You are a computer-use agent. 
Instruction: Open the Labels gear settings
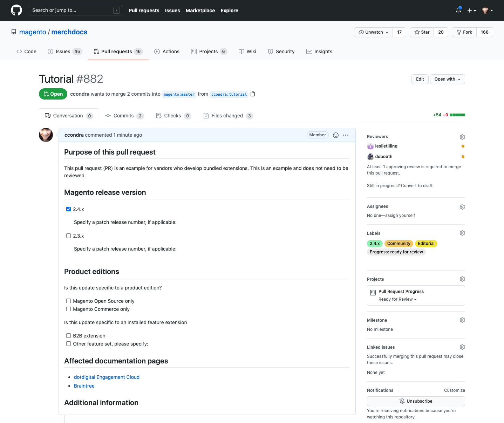pos(462,233)
